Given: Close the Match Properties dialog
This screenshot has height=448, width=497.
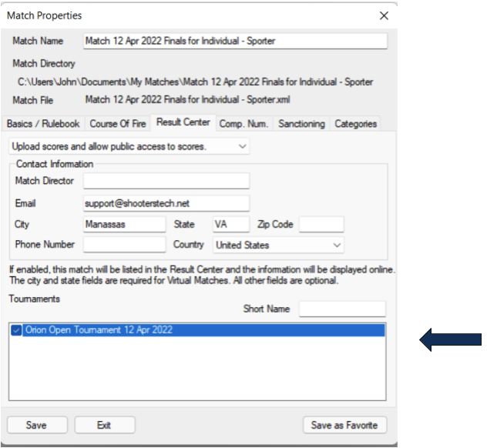Looking at the screenshot, I should 384,15.
